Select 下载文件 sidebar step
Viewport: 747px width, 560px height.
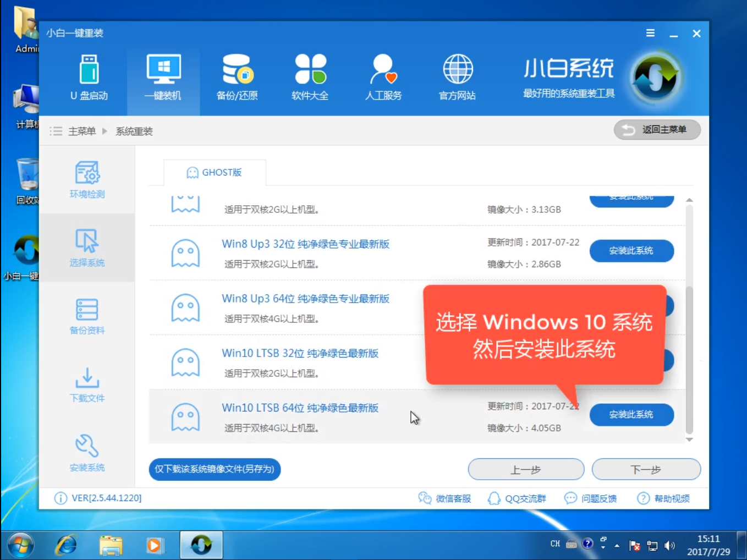tap(87, 385)
